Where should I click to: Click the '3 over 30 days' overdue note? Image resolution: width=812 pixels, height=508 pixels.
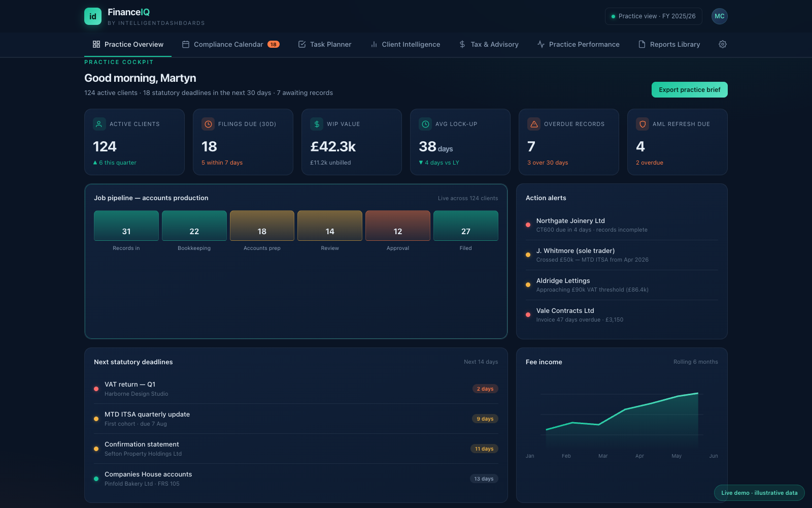point(548,163)
